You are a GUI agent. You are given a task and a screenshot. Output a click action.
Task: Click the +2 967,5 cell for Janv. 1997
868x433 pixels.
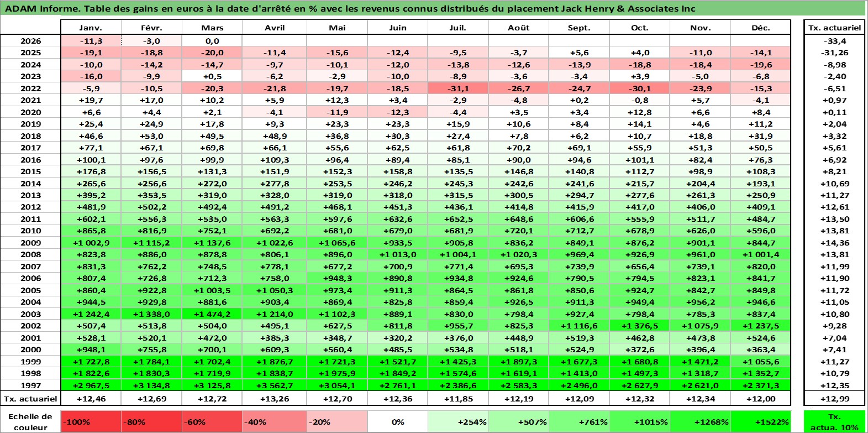91,385
